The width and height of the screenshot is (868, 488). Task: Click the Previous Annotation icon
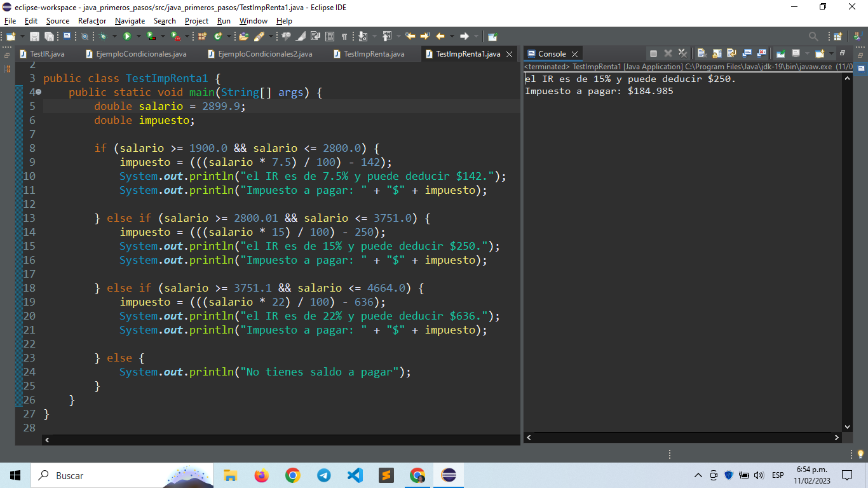387,36
